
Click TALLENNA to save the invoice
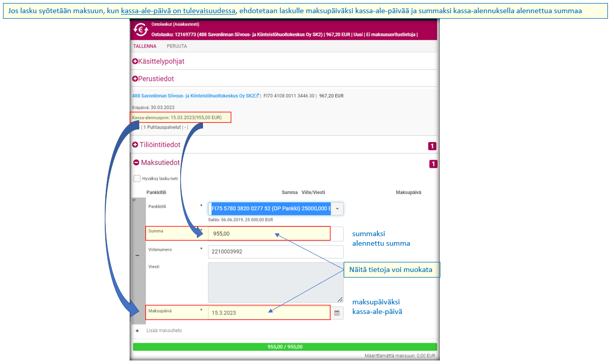(145, 46)
